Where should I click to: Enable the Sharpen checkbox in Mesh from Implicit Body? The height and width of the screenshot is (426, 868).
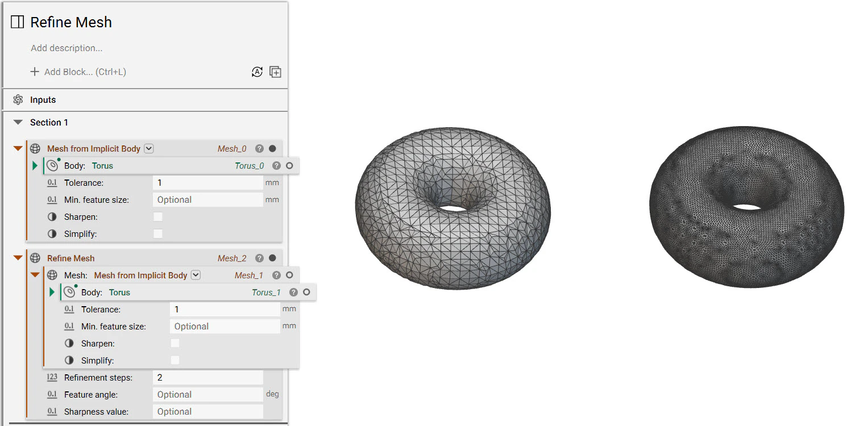coord(157,216)
